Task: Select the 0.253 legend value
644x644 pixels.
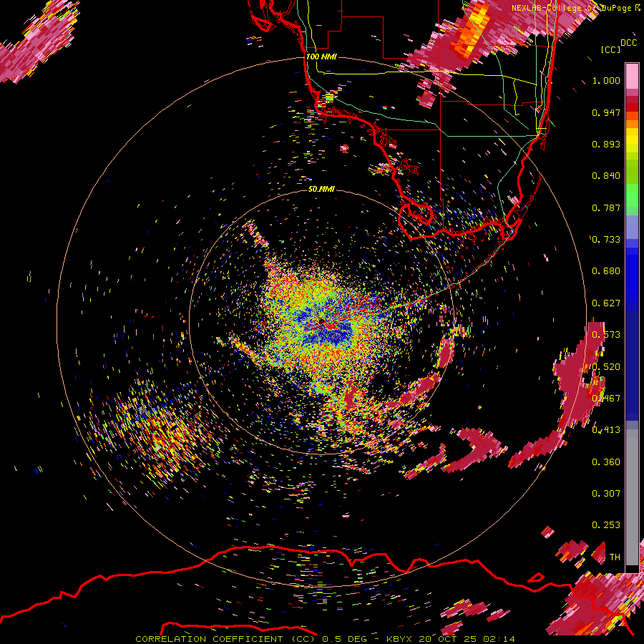Action: (606, 525)
